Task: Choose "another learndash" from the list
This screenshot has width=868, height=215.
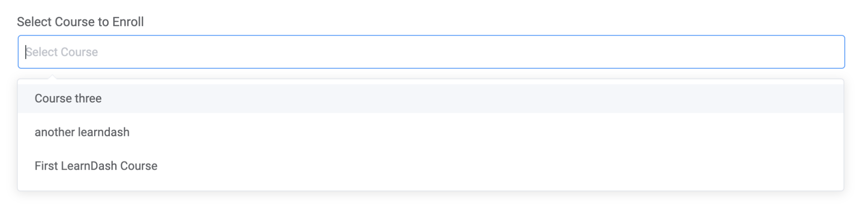Action: click(x=82, y=132)
